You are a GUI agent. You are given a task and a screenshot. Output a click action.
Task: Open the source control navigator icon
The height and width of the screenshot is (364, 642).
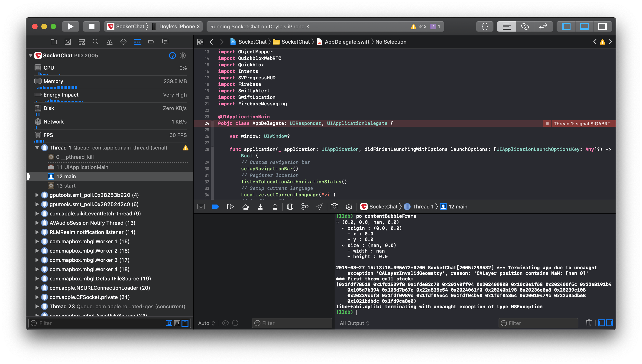pos(68,42)
